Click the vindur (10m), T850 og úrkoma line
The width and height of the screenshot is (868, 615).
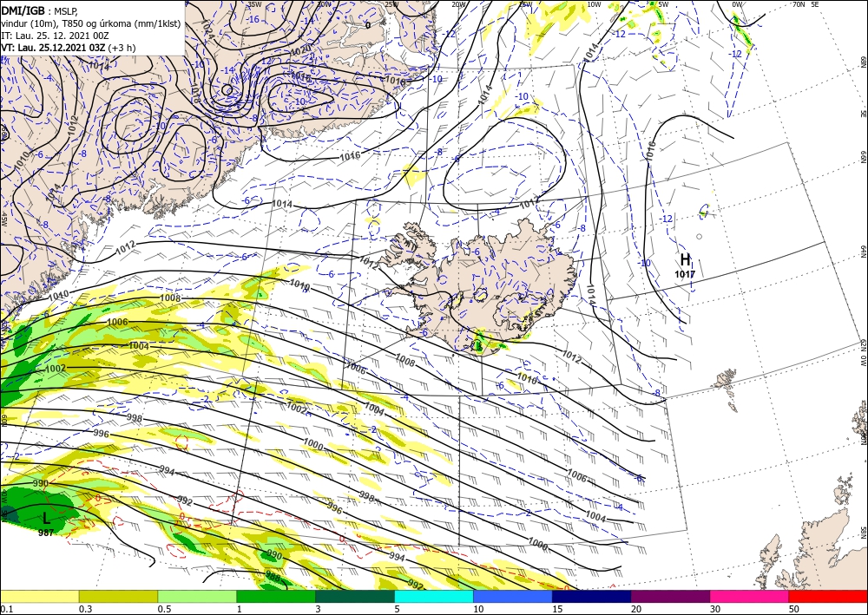click(x=91, y=23)
